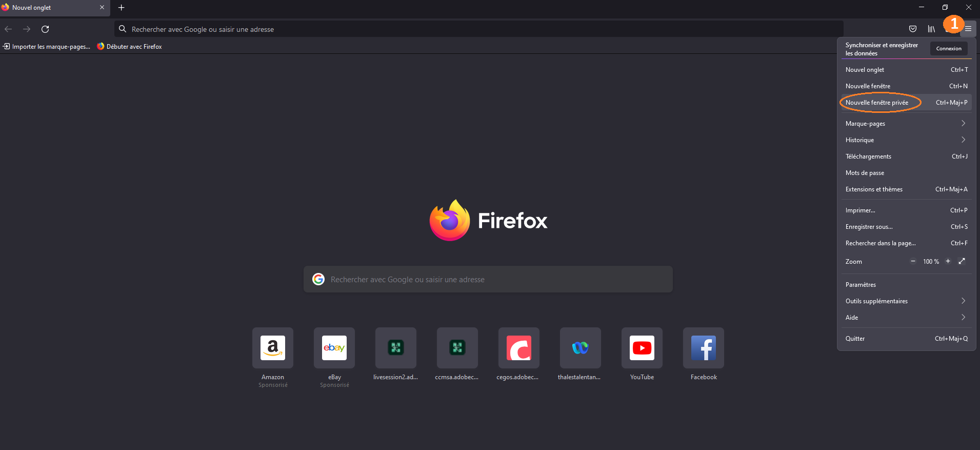
Task: Open Mots de passe from menu
Action: click(x=906, y=173)
